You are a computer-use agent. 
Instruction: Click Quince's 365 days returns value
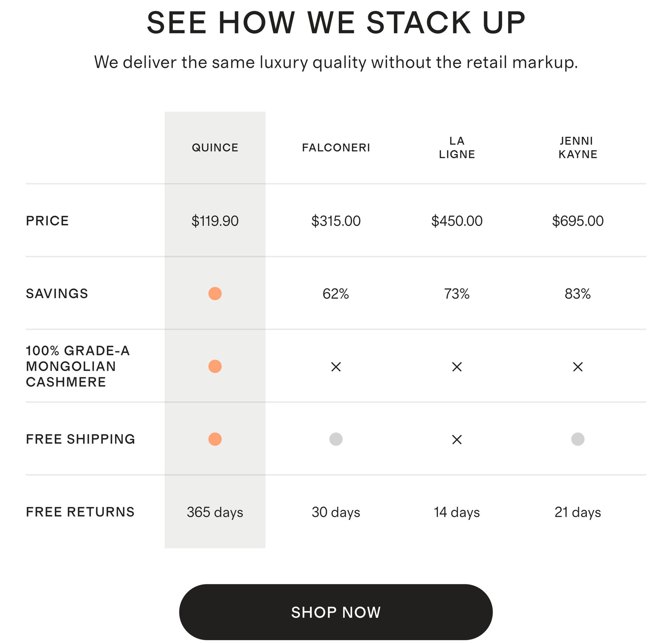click(215, 512)
